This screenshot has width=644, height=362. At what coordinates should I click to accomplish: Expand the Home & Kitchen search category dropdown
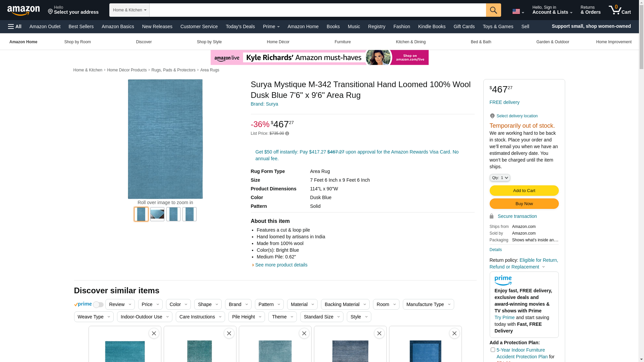click(x=129, y=10)
